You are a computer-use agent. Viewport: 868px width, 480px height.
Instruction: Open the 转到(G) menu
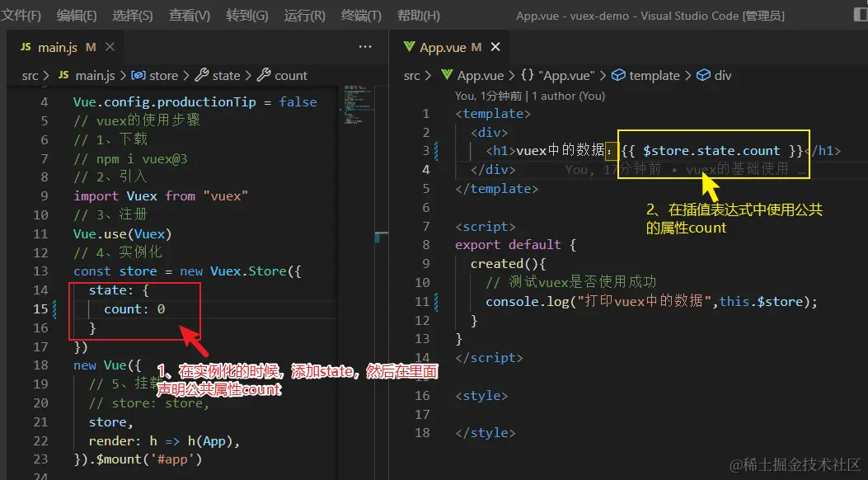pos(247,16)
